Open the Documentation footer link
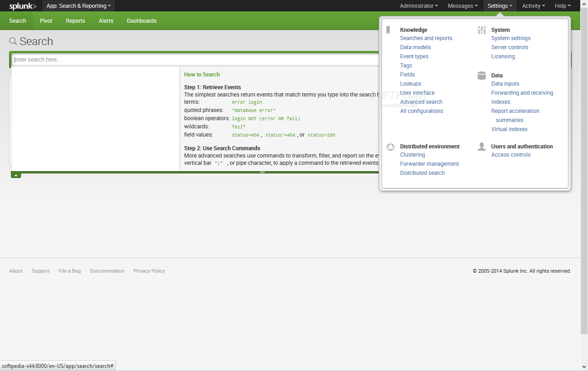Screen dimensions: 588x371 pos(107,271)
